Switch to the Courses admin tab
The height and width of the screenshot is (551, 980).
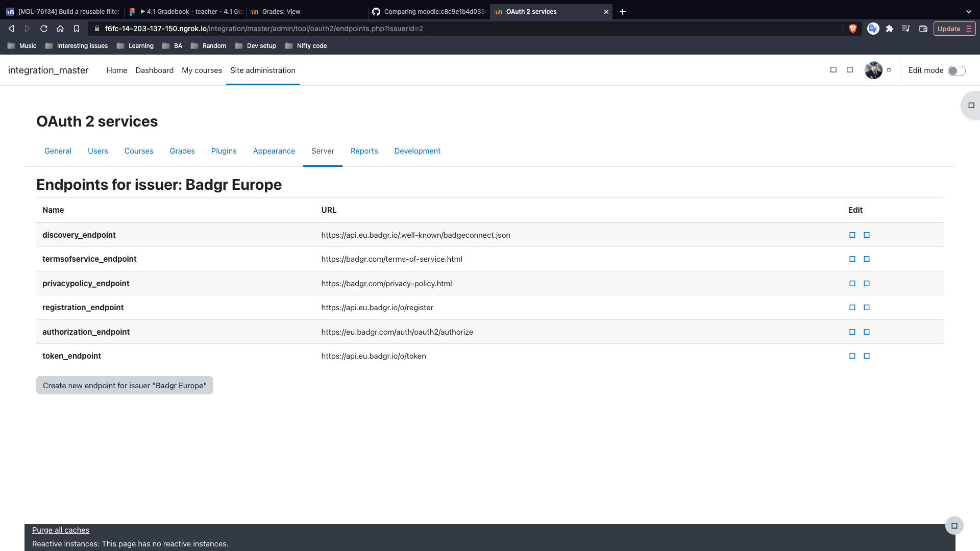pos(139,151)
